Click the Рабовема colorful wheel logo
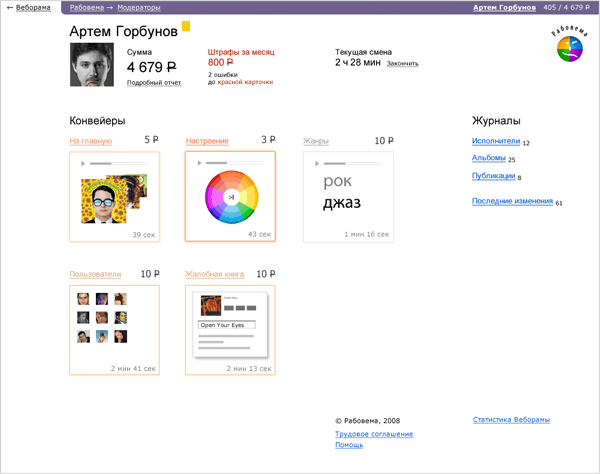Screen dimensions: 600x474 click(567, 48)
